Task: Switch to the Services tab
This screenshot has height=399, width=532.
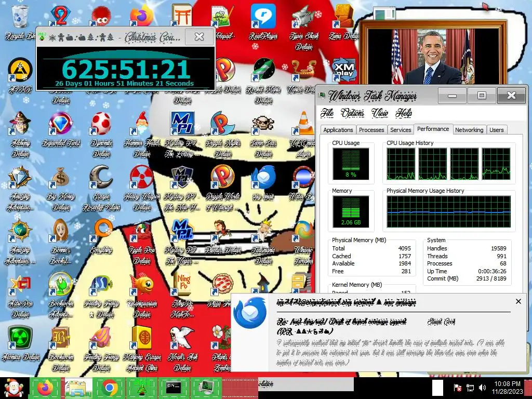Action: [x=401, y=130]
